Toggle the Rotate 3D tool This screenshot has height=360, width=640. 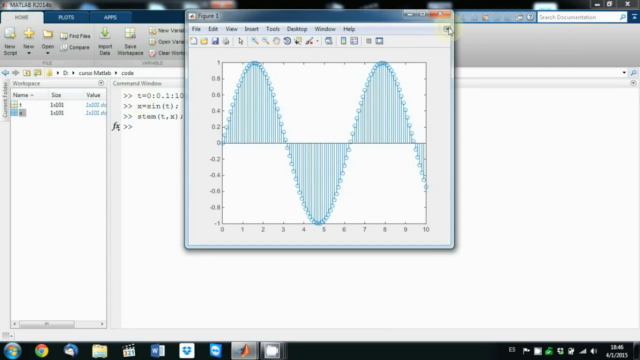pyautogui.click(x=287, y=41)
